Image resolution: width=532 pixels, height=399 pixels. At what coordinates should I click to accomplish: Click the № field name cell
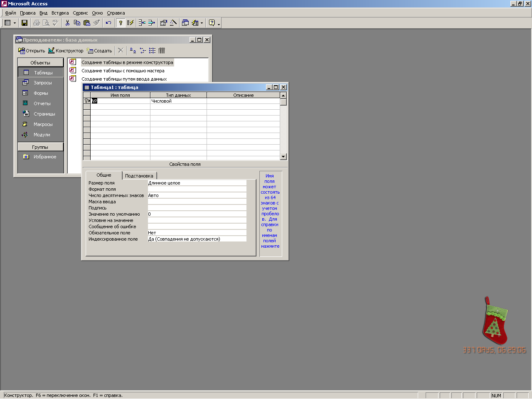(x=120, y=101)
